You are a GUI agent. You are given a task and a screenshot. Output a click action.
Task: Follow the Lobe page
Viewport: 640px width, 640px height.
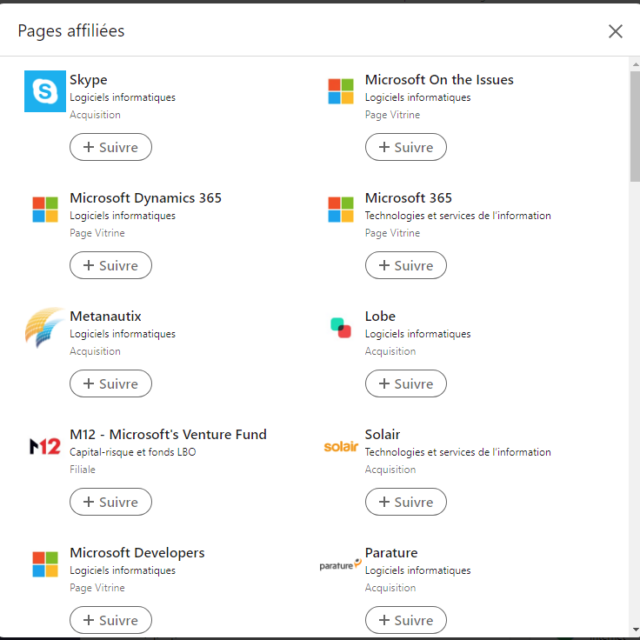406,384
